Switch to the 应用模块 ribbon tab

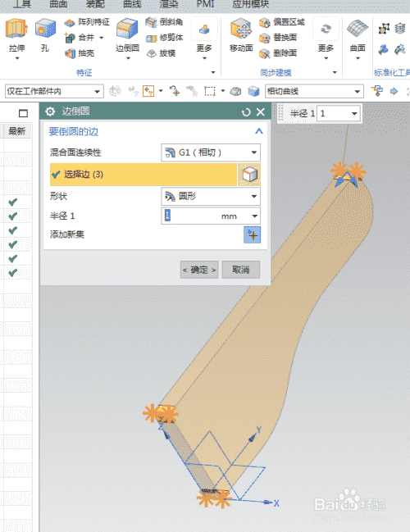tap(250, 4)
